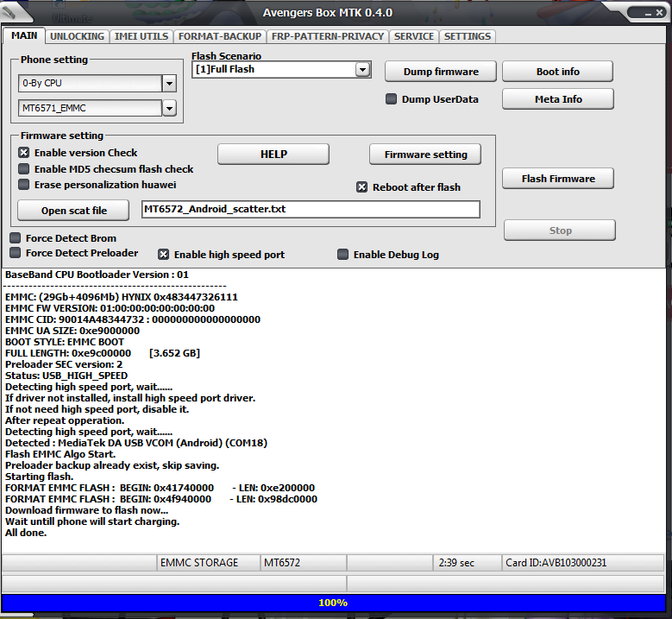This screenshot has width=672, height=619.
Task: Click the Boot info button
Action: [557, 71]
